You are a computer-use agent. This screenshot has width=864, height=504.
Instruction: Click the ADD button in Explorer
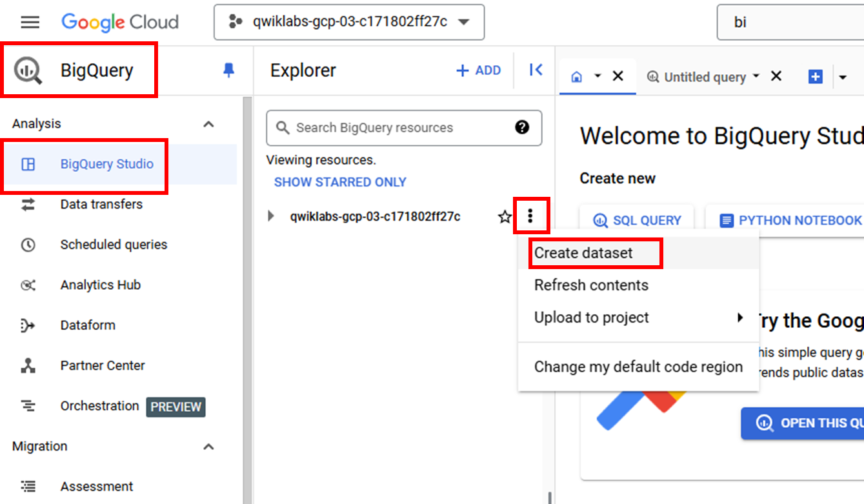coord(478,70)
